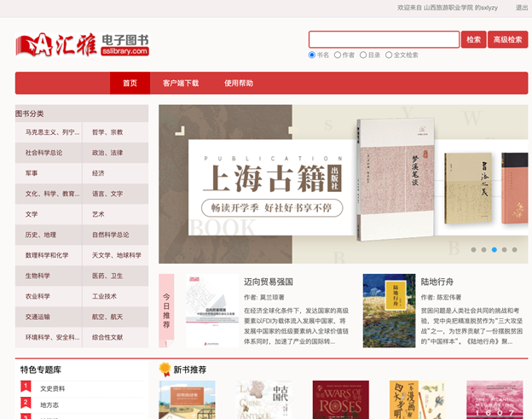Open the Atlantic Migration 1607 cover
The image size is (532, 419).
tap(494, 399)
